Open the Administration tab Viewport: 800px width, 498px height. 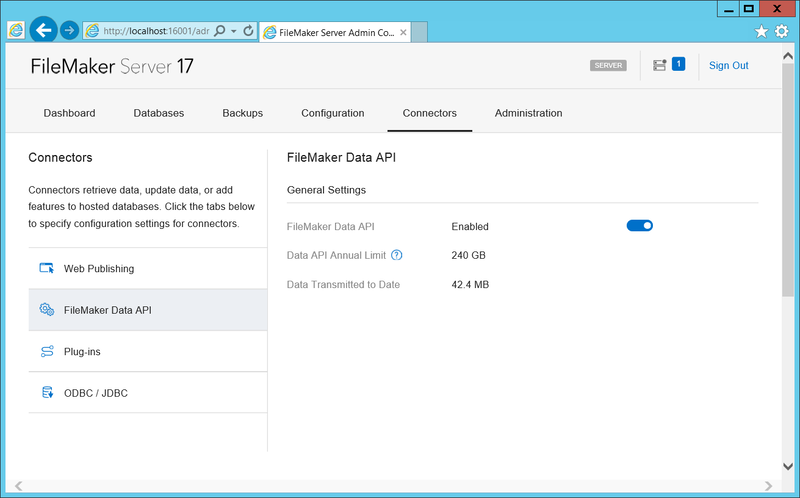[528, 113]
